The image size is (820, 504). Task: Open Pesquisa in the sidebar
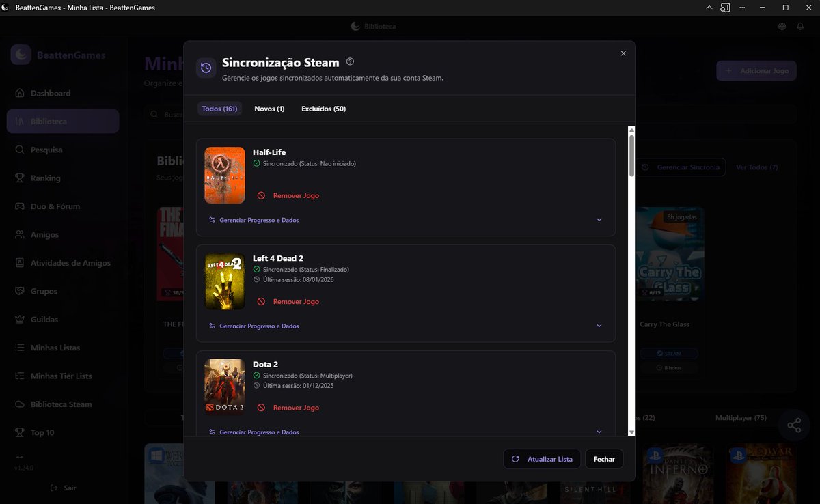(x=63, y=150)
